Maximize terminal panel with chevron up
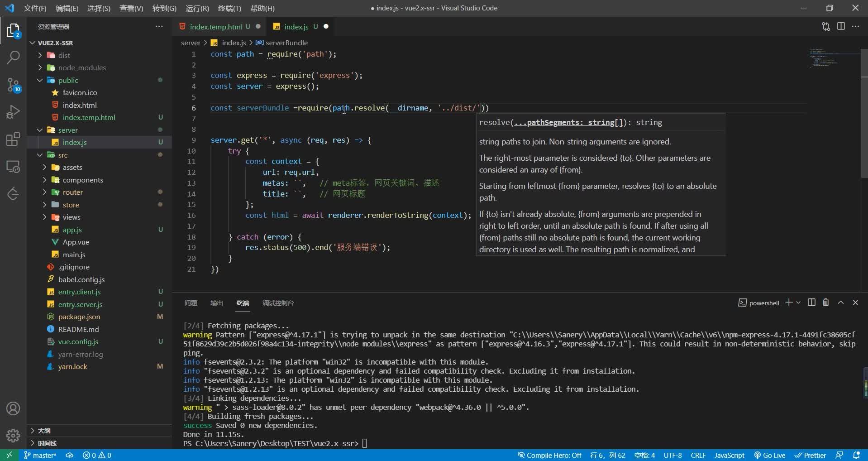868x461 pixels. (840, 303)
